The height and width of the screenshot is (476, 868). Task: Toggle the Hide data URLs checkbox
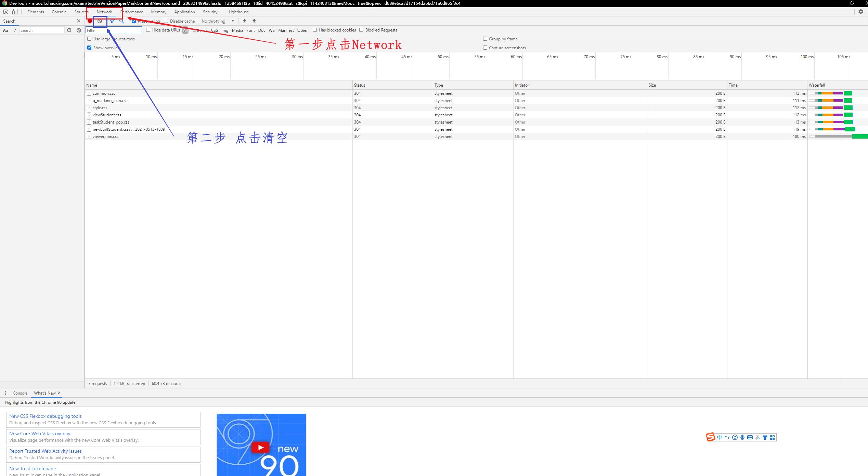pyautogui.click(x=148, y=30)
